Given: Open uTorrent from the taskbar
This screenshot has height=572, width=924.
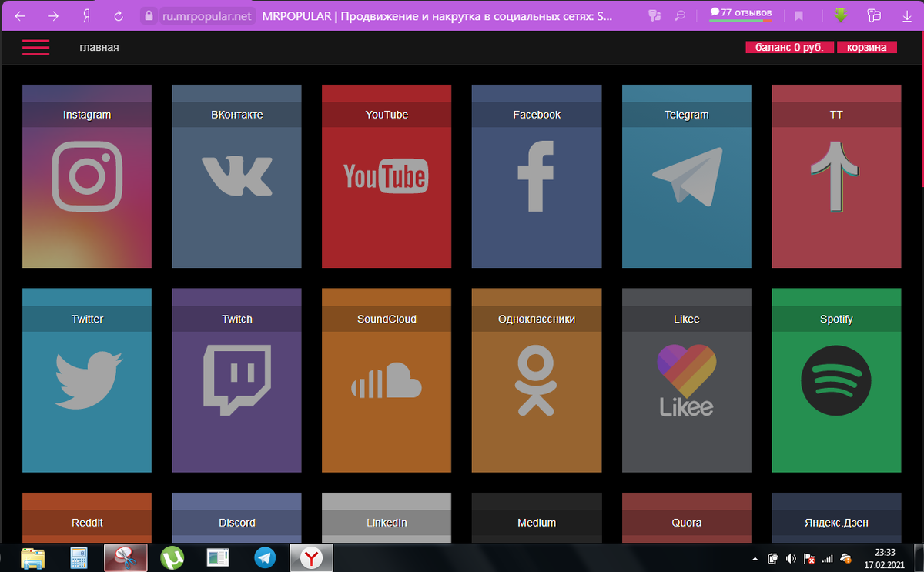Looking at the screenshot, I should (x=172, y=557).
